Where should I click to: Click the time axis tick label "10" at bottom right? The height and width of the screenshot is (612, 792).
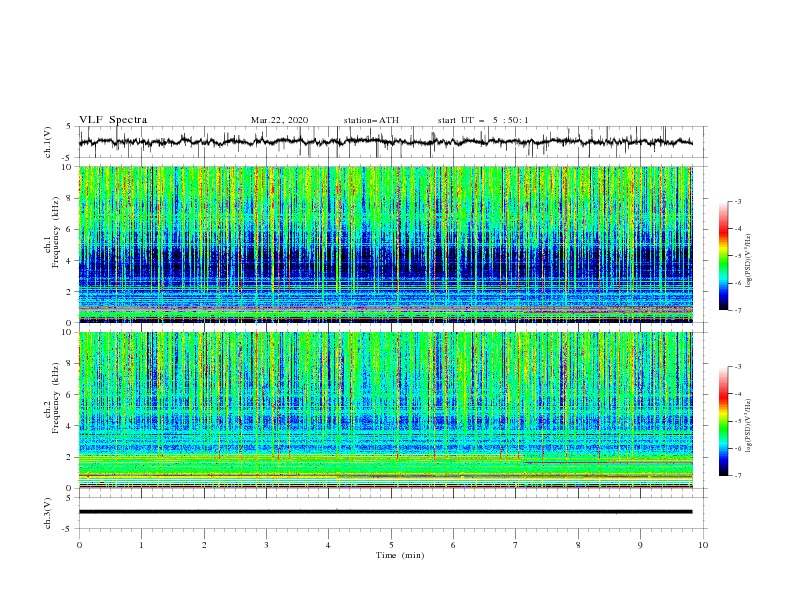[x=703, y=545]
